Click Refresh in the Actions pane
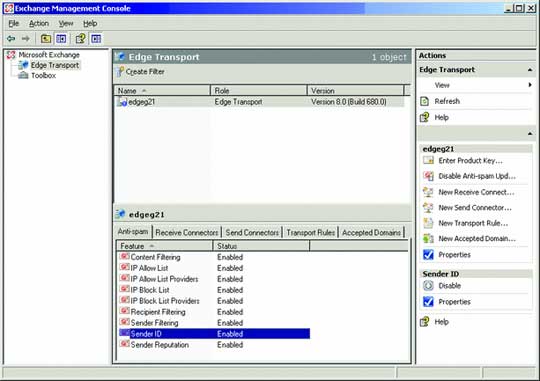The height and width of the screenshot is (381, 540). pos(447,101)
